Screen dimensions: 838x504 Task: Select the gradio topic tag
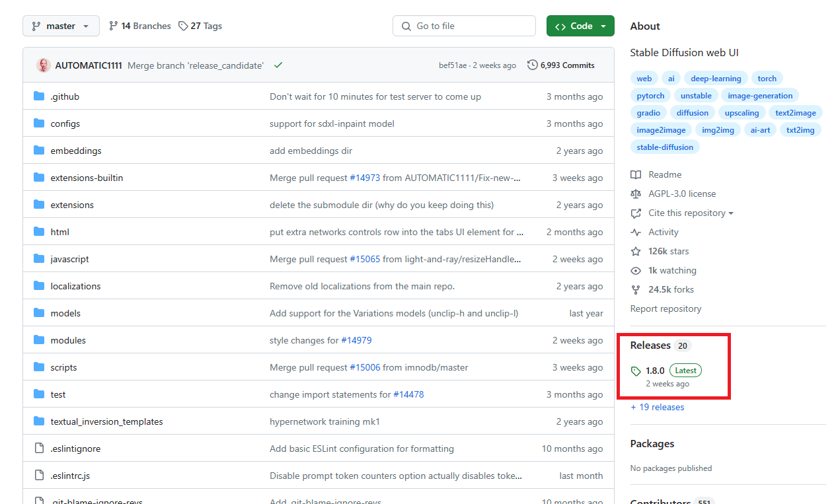[648, 113]
